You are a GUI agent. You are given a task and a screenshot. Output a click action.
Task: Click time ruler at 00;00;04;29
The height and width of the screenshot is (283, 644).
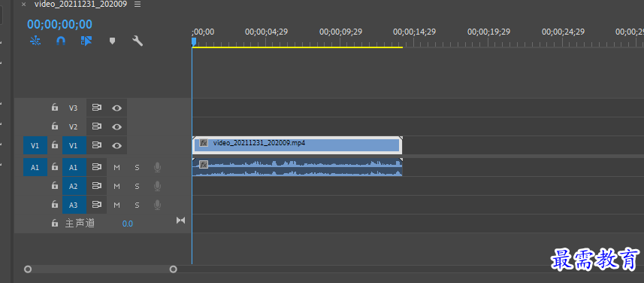click(267, 32)
